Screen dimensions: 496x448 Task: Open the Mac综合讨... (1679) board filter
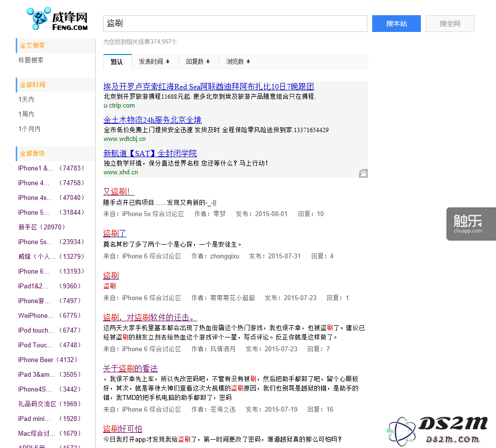pyautogui.click(x=50, y=433)
